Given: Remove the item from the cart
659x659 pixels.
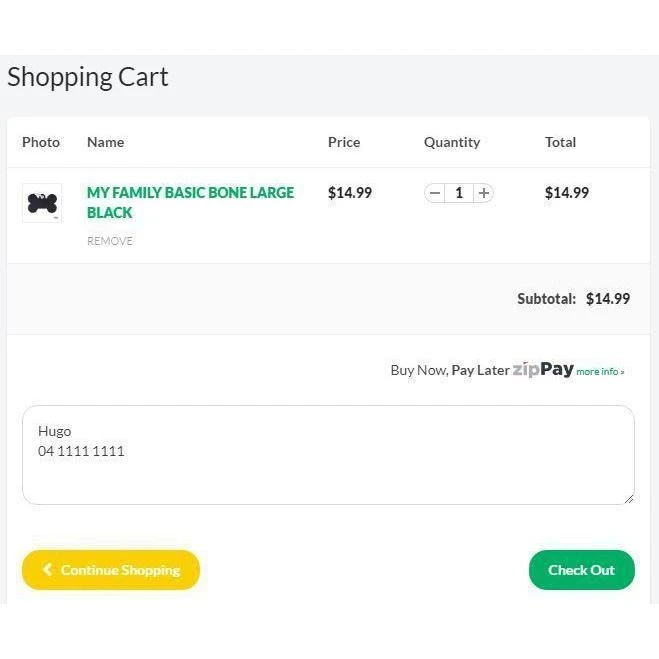Looking at the screenshot, I should (110, 241).
